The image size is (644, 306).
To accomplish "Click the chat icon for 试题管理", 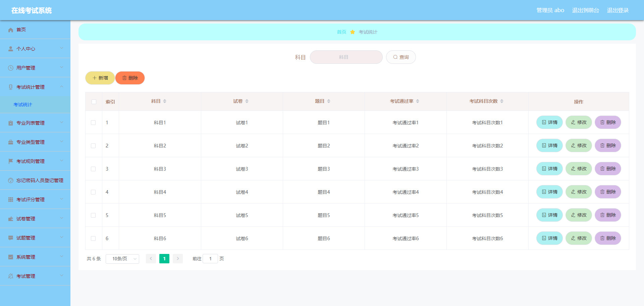I will pos(11,238).
